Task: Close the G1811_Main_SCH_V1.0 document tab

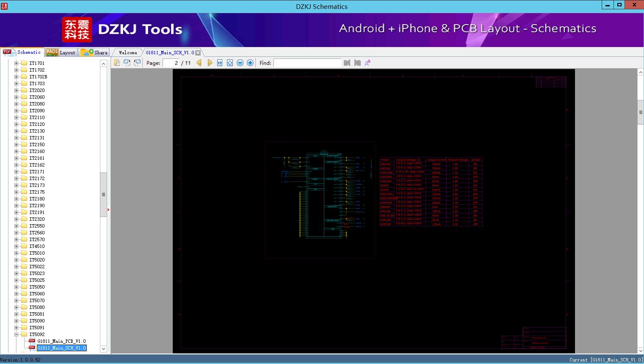Action: click(198, 53)
